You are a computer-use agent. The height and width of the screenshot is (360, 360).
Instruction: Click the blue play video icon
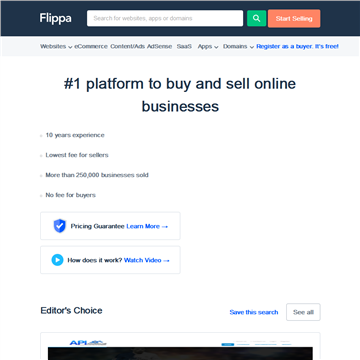point(57,260)
